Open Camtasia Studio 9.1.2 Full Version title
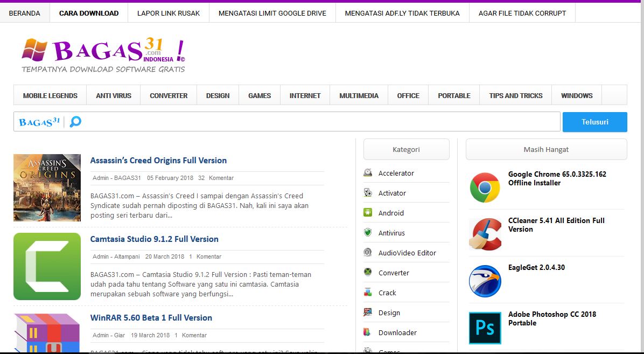 coord(155,239)
